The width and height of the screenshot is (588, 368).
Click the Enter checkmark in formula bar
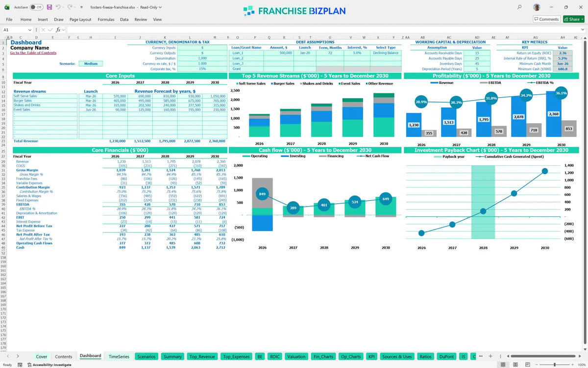pyautogui.click(x=50, y=30)
